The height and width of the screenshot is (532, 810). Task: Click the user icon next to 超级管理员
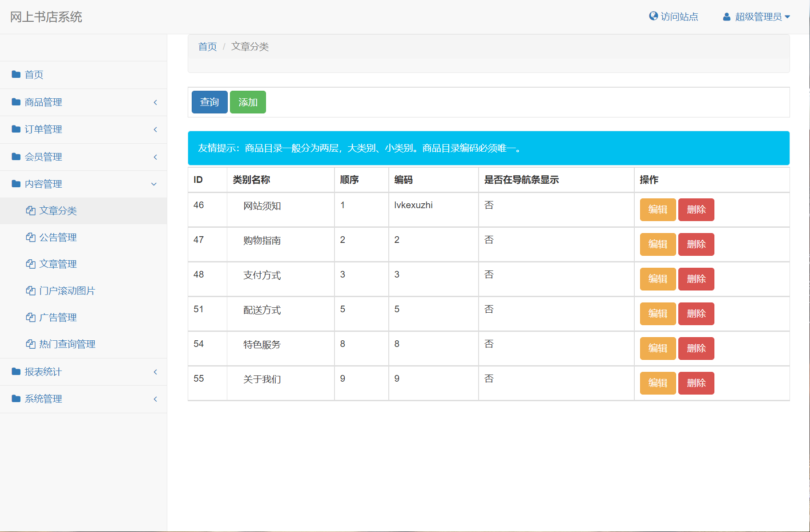pos(726,16)
